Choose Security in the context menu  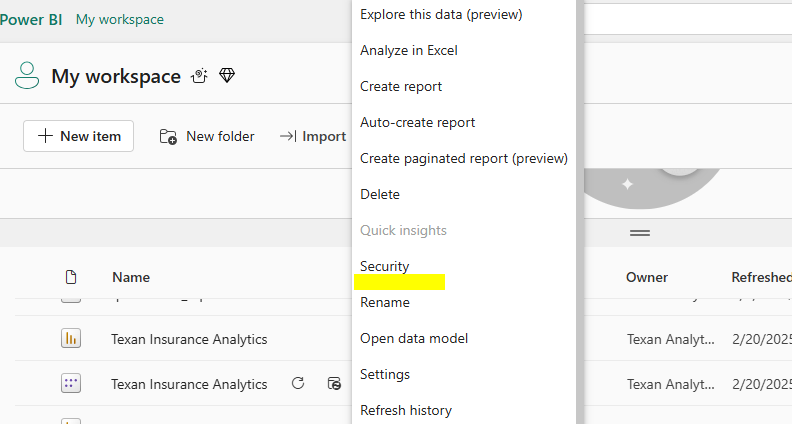coord(385,266)
